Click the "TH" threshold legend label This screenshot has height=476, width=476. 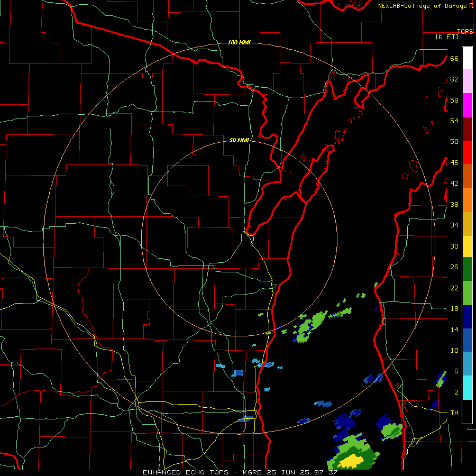(454, 413)
